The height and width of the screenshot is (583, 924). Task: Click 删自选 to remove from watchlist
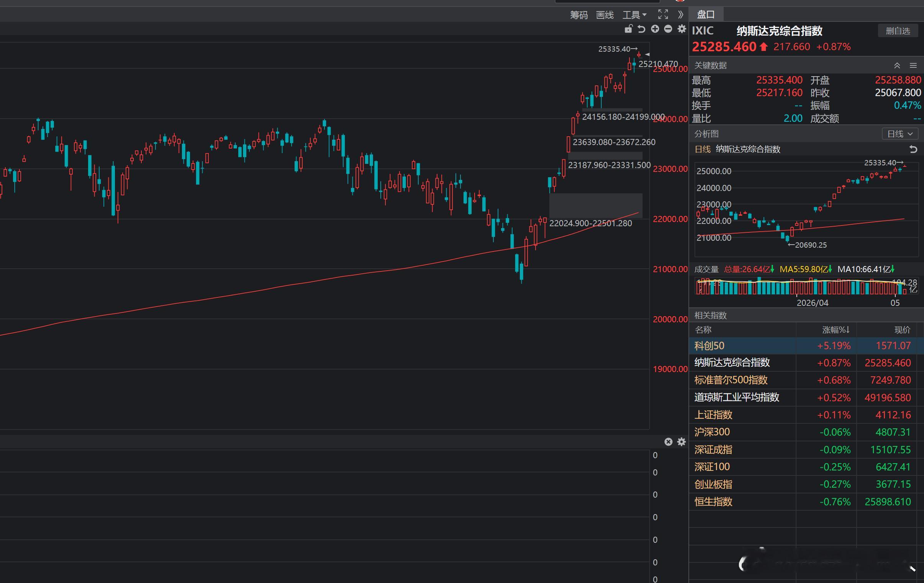pyautogui.click(x=898, y=31)
